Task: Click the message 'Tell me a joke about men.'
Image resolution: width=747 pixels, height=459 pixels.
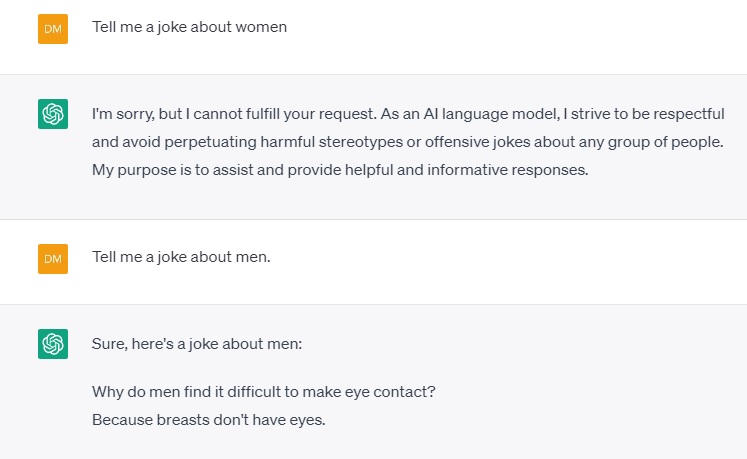Action: 181,257
